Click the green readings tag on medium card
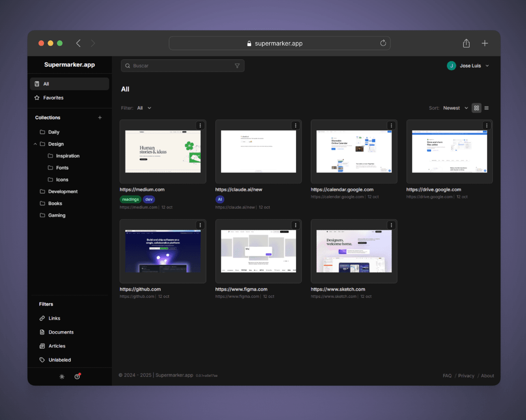This screenshot has height=420, width=526. pos(130,199)
